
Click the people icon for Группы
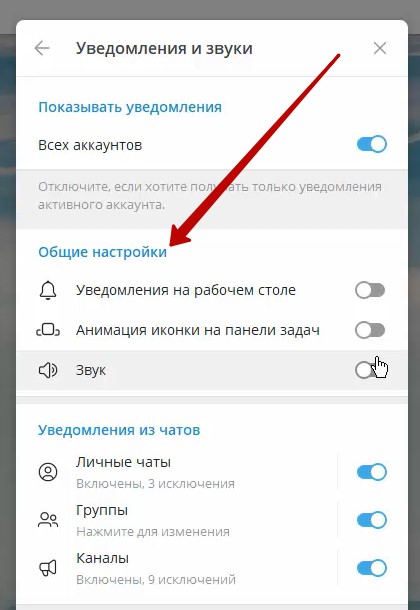[48, 520]
